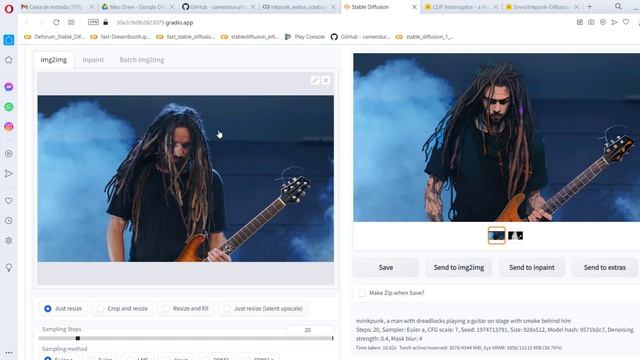The image size is (640, 360).
Task: Reload the current page
Action: pos(56,22)
